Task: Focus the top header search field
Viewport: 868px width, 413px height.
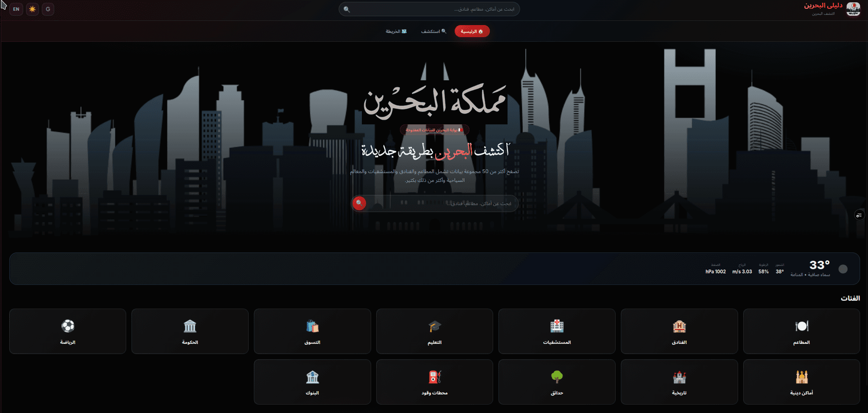Action: coord(429,9)
